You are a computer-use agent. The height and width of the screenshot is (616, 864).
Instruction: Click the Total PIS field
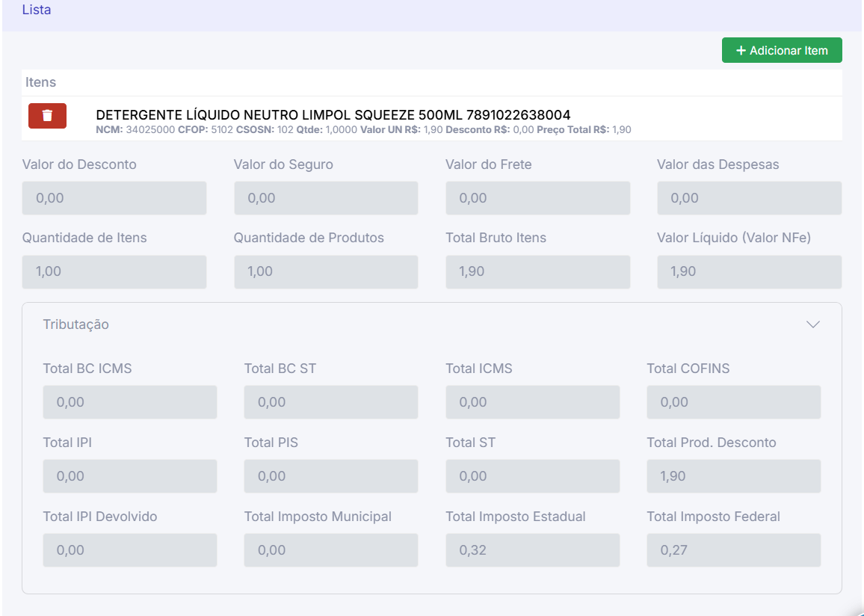(331, 476)
